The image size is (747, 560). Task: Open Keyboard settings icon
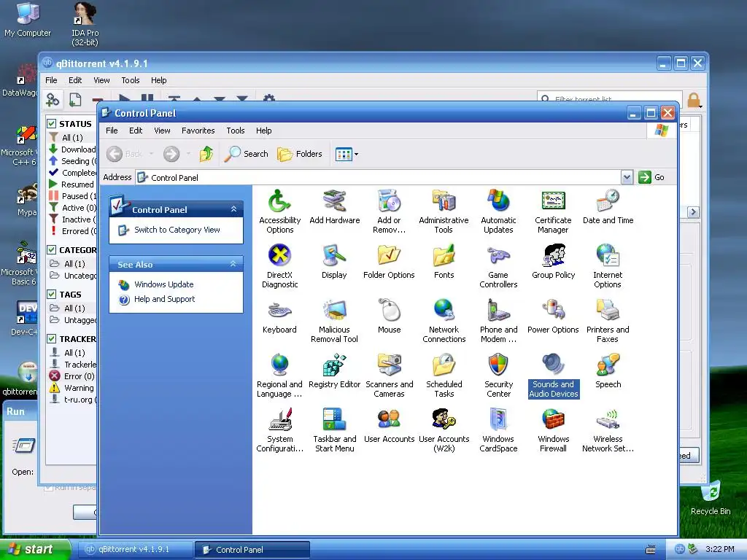(x=279, y=316)
